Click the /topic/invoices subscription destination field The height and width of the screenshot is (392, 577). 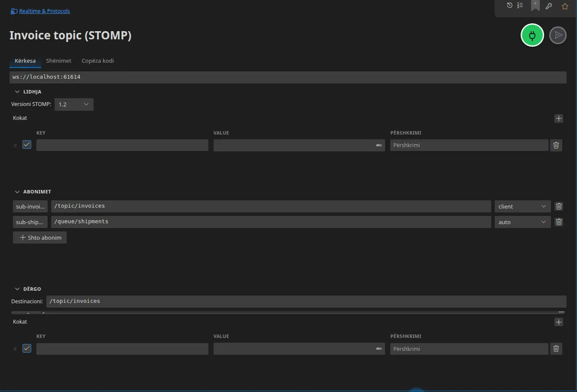271,206
